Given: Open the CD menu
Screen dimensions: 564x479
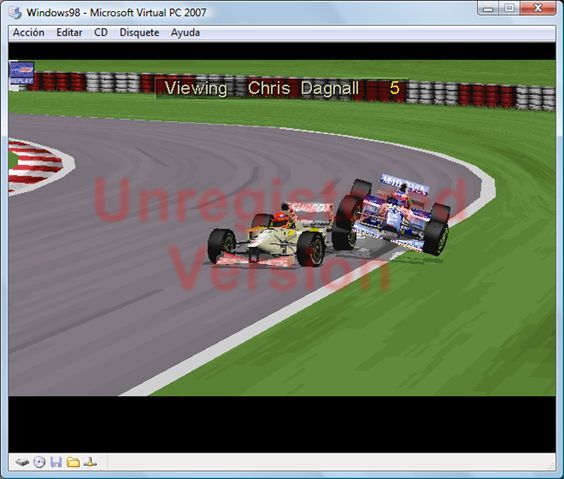Looking at the screenshot, I should (101, 33).
